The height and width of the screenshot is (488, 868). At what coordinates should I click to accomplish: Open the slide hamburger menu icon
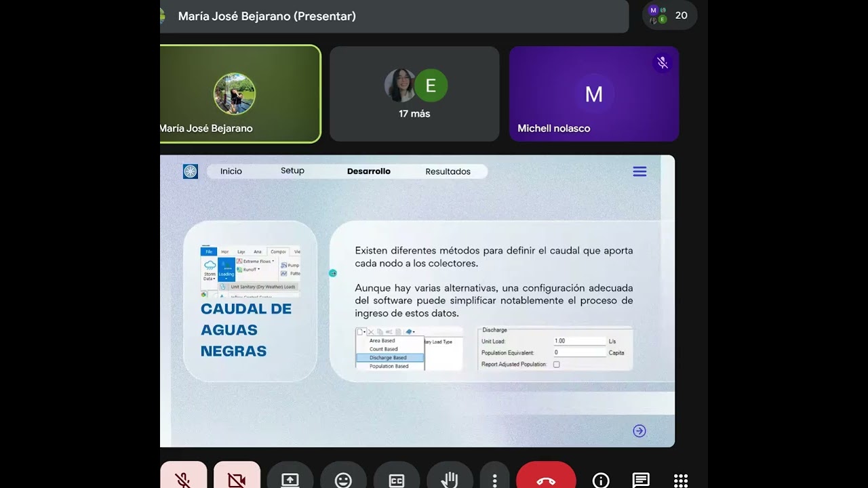639,171
